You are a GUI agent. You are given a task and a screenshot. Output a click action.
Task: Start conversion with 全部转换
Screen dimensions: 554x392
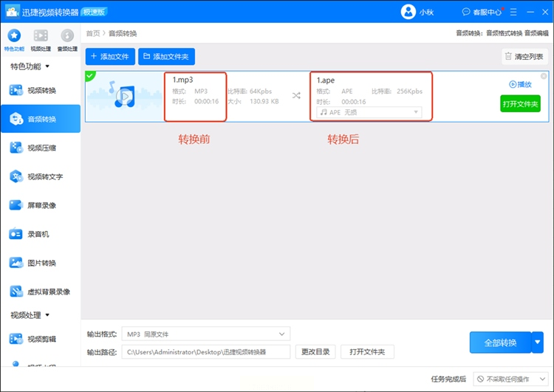[x=500, y=343]
